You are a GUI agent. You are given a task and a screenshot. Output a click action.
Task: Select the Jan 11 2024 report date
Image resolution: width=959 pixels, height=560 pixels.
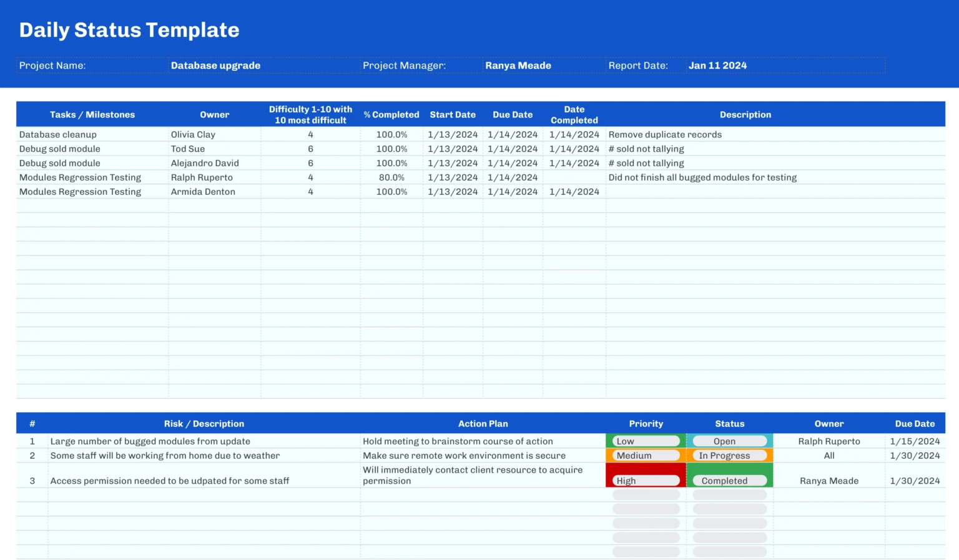tap(718, 65)
